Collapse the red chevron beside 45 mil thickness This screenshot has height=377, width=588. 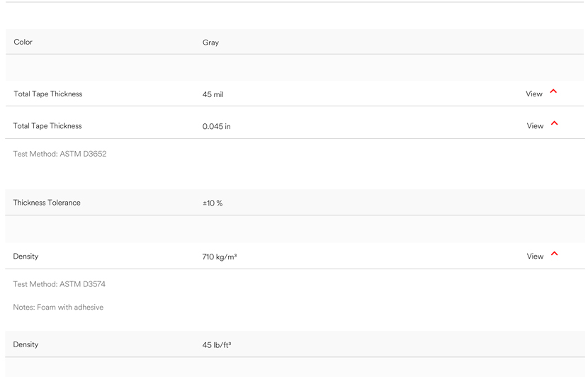553,91
